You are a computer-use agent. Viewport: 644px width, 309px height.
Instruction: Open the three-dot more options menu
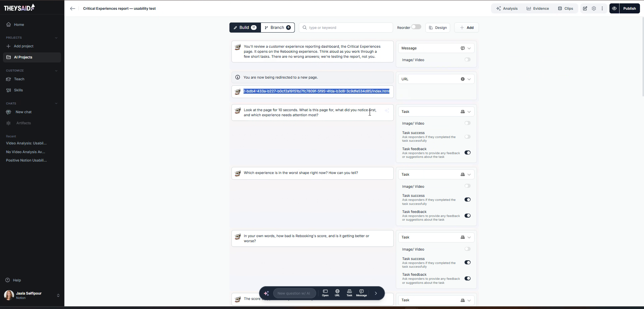point(602,9)
